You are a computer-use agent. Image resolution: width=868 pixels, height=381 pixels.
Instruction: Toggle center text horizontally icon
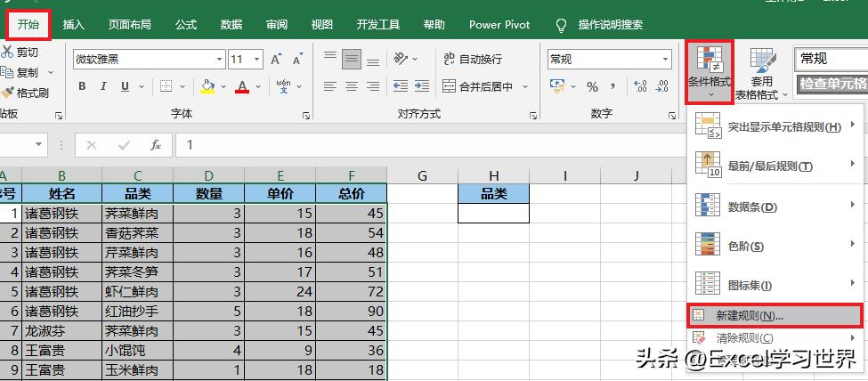click(x=352, y=86)
